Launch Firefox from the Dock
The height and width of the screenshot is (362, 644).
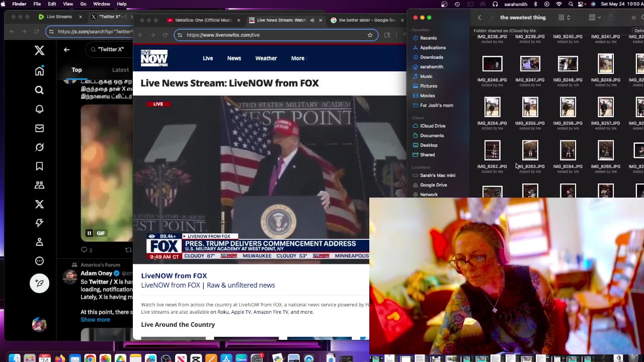60,358
